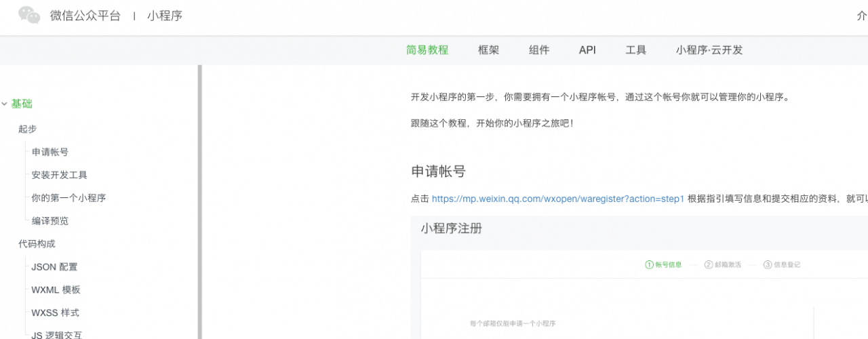Screen dimensions: 868x339
Task: Collapse the 基础 section chevron
Action: tap(4, 104)
